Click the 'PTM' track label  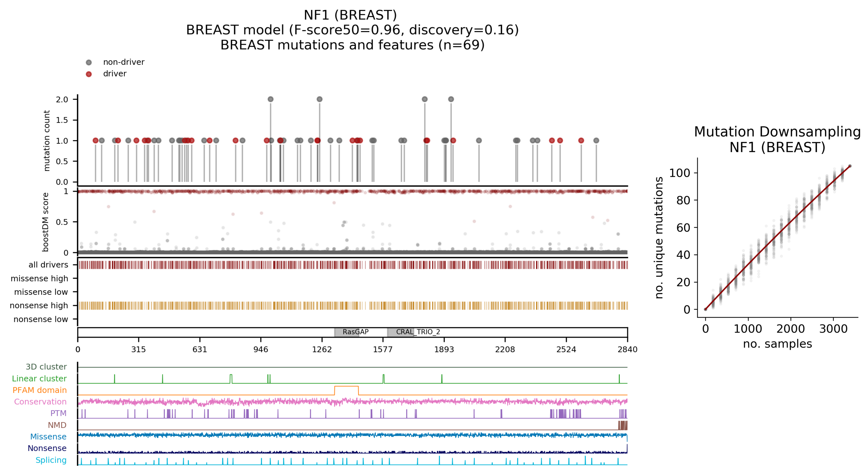pyautogui.click(x=58, y=413)
